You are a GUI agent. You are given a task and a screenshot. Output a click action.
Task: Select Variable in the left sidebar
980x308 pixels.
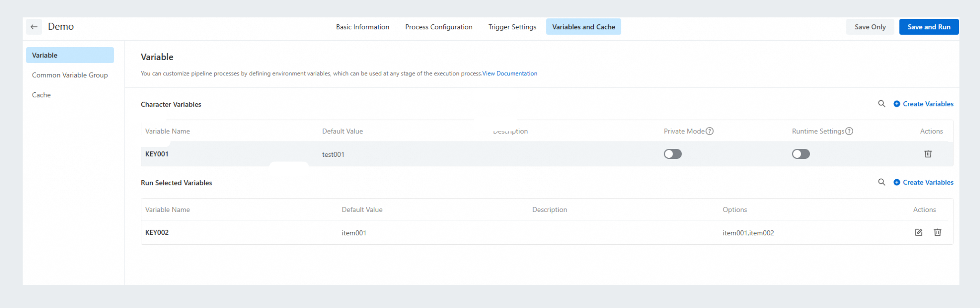click(70, 55)
